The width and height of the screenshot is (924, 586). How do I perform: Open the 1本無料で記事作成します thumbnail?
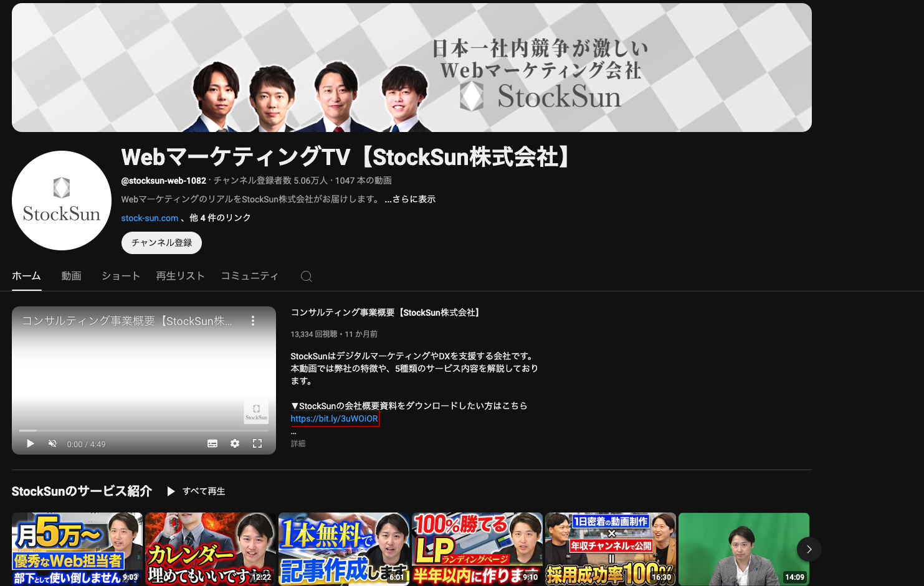click(344, 549)
